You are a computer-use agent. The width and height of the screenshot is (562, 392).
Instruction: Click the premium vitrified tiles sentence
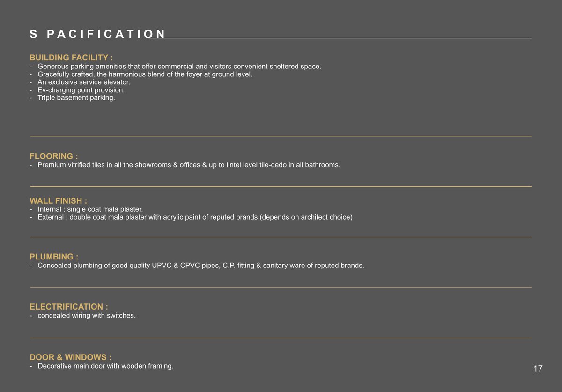point(189,165)
